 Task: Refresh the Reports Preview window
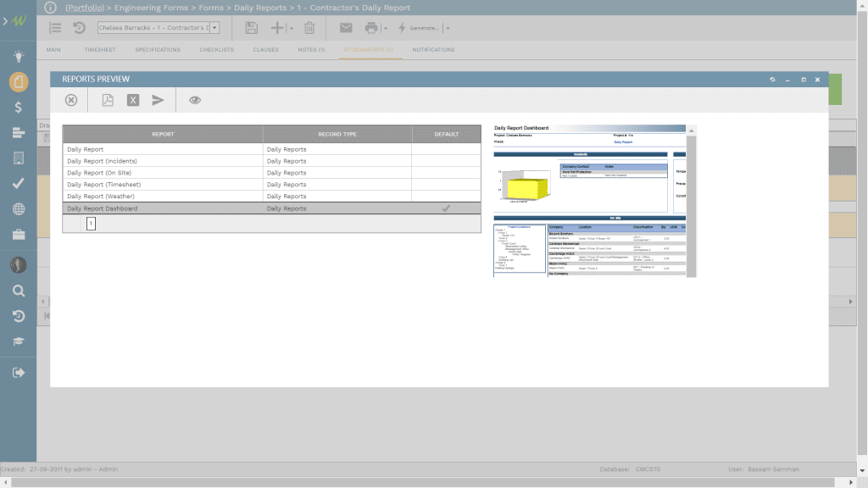coord(772,80)
